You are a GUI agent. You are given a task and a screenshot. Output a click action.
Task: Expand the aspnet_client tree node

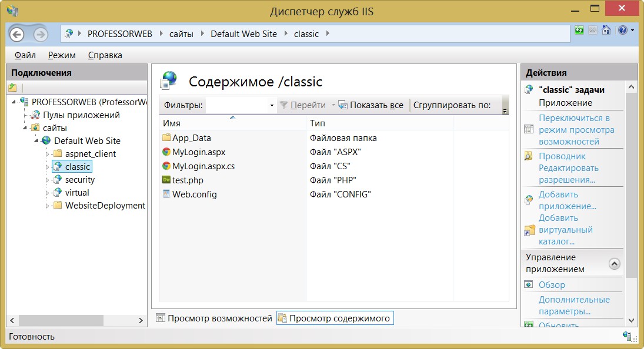point(47,154)
